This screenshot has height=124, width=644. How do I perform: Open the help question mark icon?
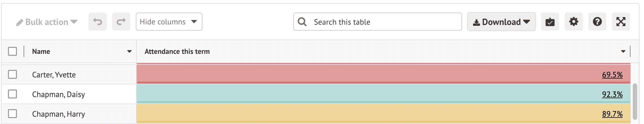[597, 22]
